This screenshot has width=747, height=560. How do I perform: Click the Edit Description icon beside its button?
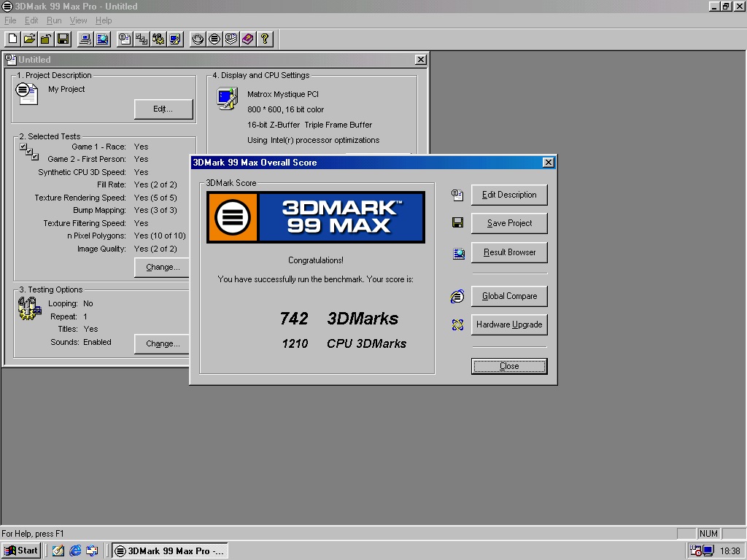click(457, 195)
